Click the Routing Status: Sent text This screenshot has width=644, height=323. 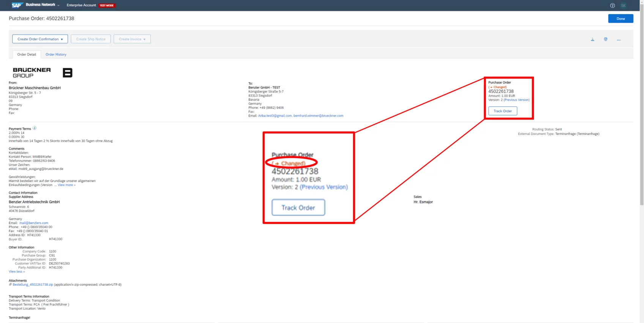[x=547, y=130]
